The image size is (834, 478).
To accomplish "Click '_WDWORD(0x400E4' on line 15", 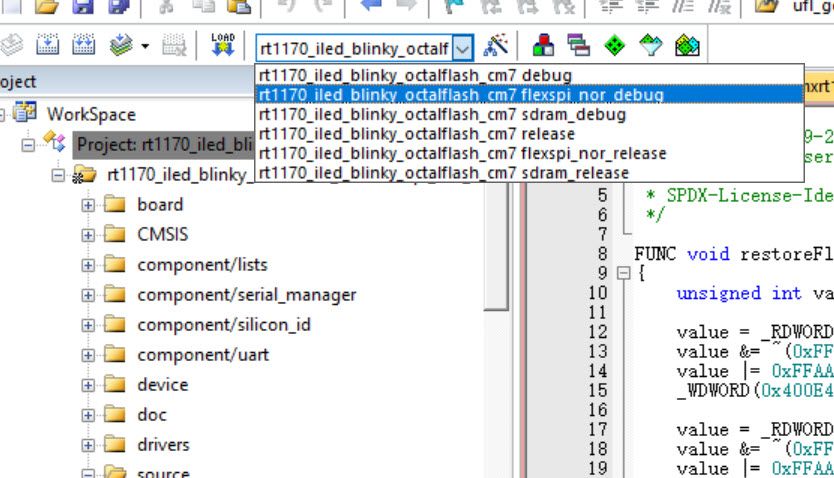I will [755, 391].
